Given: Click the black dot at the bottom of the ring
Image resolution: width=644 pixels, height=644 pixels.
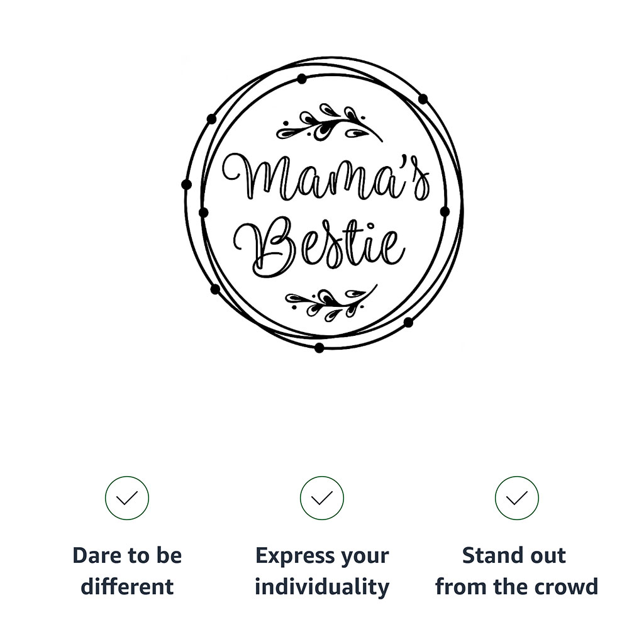Looking at the screenshot, I should (x=319, y=348).
